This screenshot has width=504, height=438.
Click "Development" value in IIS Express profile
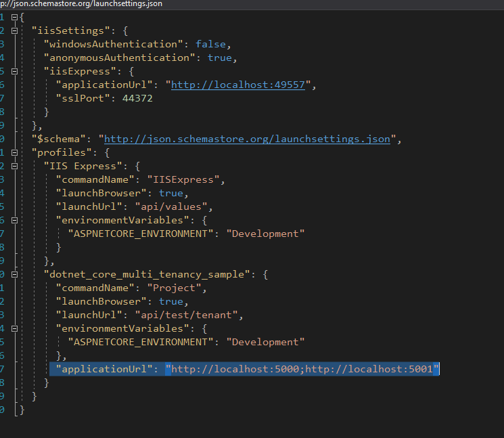click(x=265, y=234)
